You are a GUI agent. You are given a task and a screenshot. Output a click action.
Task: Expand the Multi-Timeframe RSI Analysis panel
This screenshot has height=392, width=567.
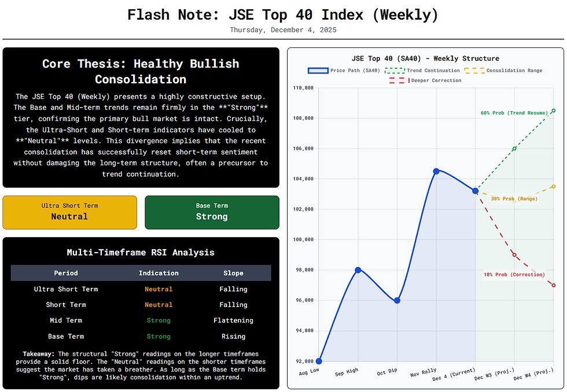point(141,253)
